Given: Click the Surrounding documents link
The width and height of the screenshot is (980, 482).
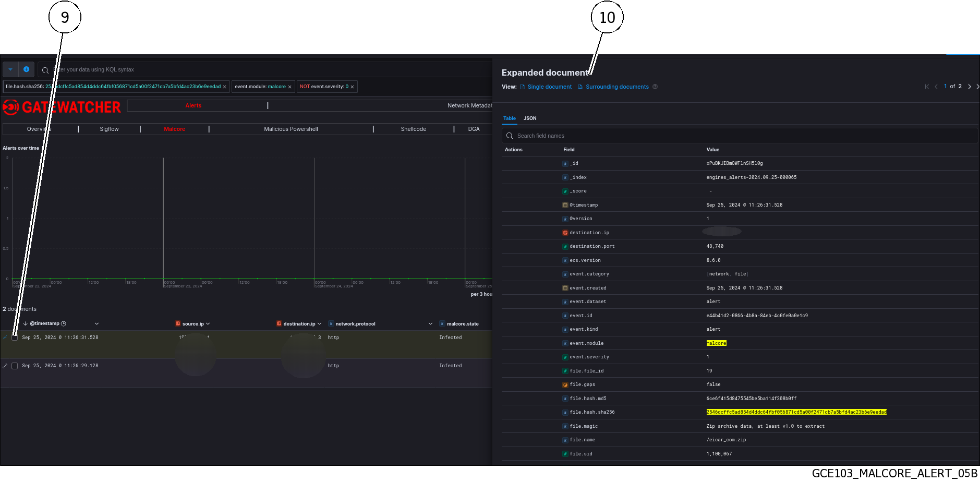Looking at the screenshot, I should coord(616,87).
